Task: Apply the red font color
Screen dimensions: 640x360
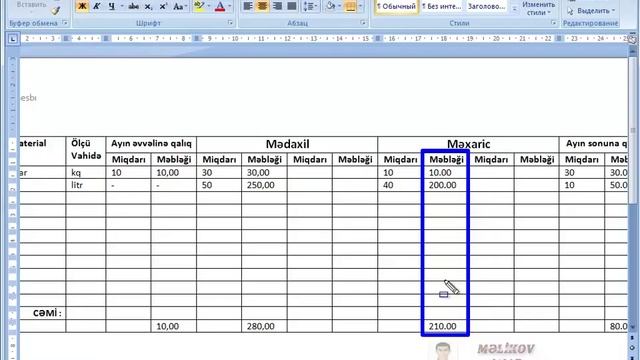Action: click(220, 6)
